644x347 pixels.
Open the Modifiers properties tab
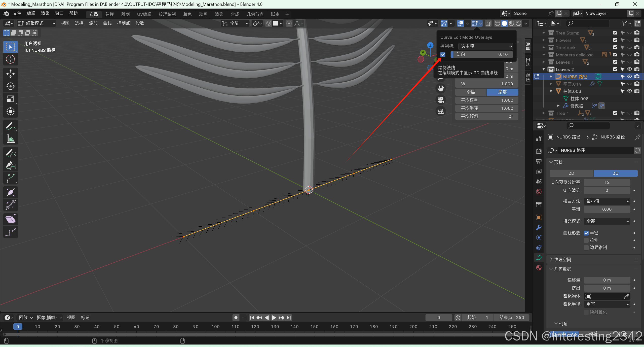tap(539, 227)
